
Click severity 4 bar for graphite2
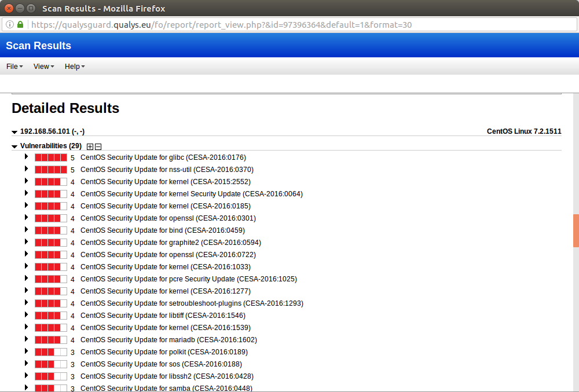[x=51, y=243]
